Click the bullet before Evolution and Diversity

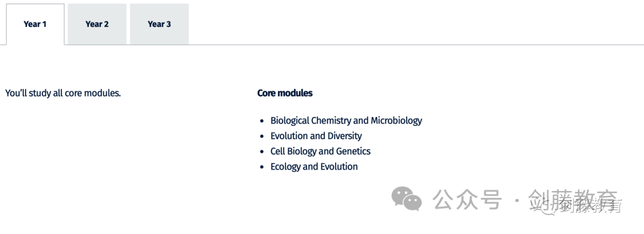pos(262,137)
